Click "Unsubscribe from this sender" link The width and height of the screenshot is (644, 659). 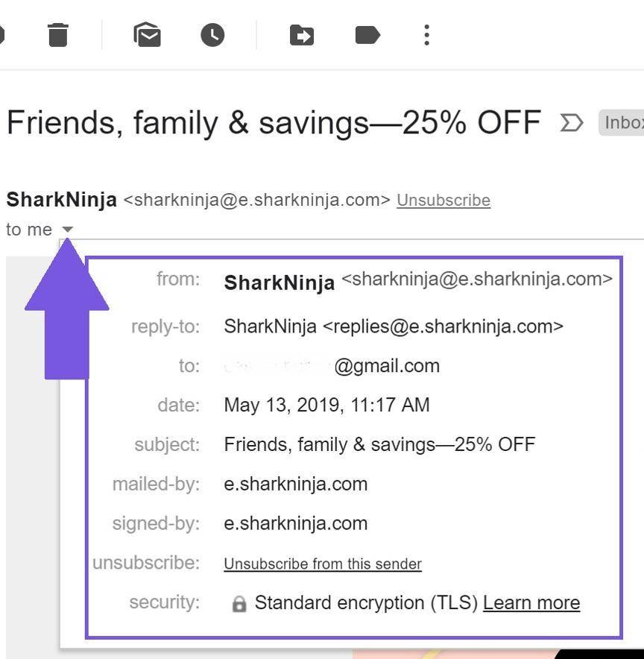click(323, 564)
